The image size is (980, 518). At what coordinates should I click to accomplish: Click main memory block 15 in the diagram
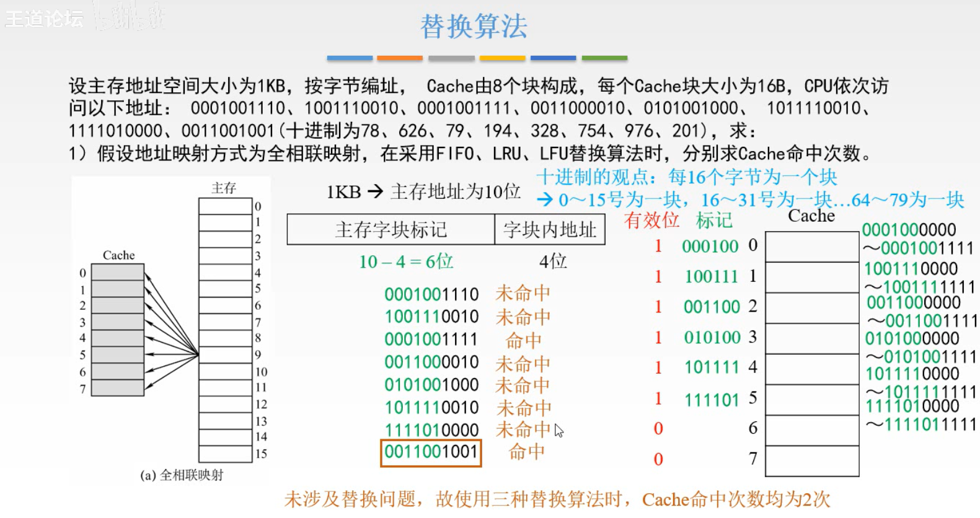point(226,454)
